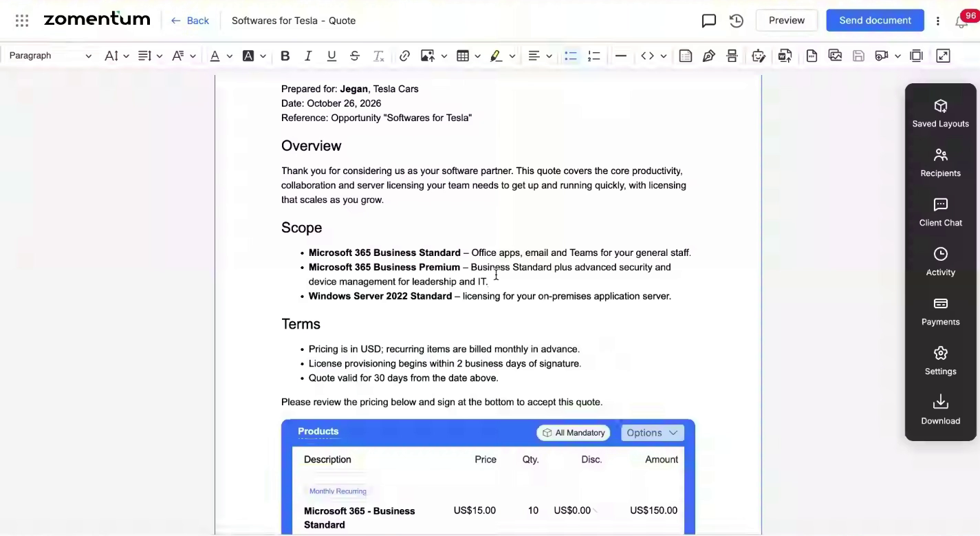Open the notifications bell

pos(961,22)
